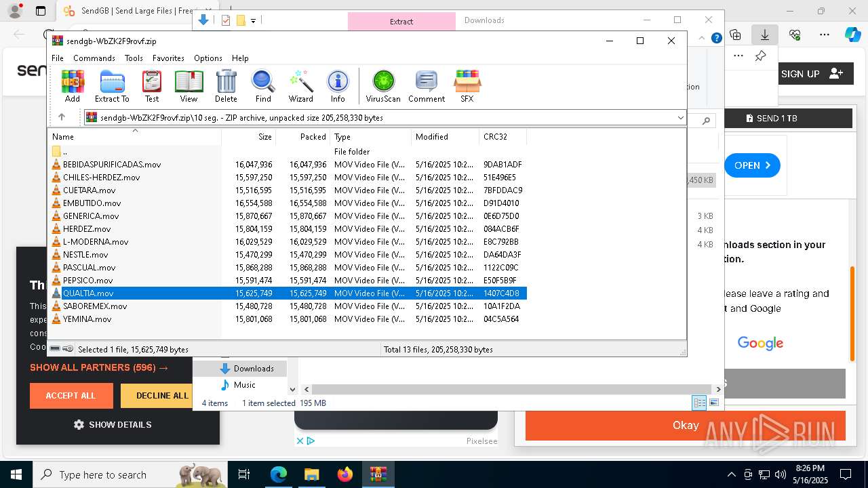868x488 pixels.
Task: Open the Options menu
Action: [208, 58]
